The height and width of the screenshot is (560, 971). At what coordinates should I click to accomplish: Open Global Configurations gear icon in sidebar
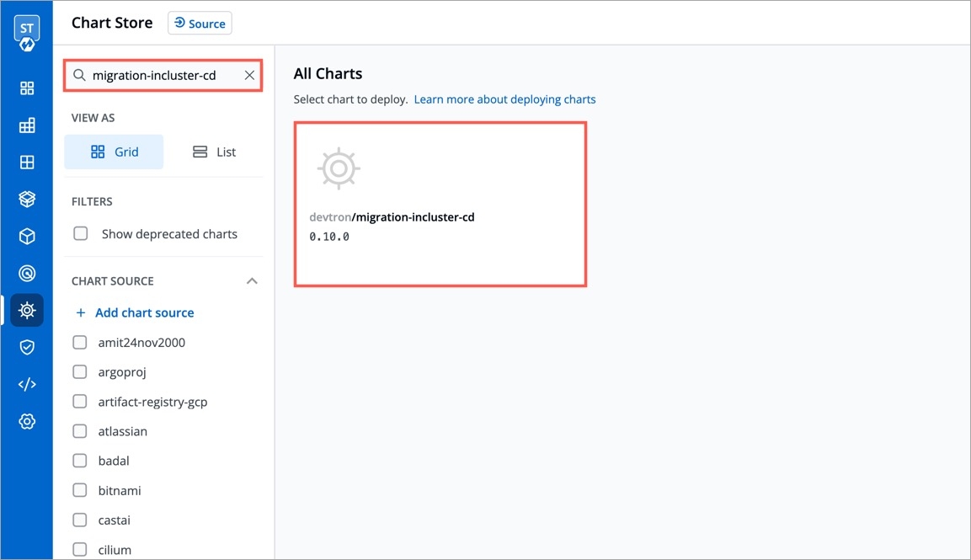click(x=27, y=421)
